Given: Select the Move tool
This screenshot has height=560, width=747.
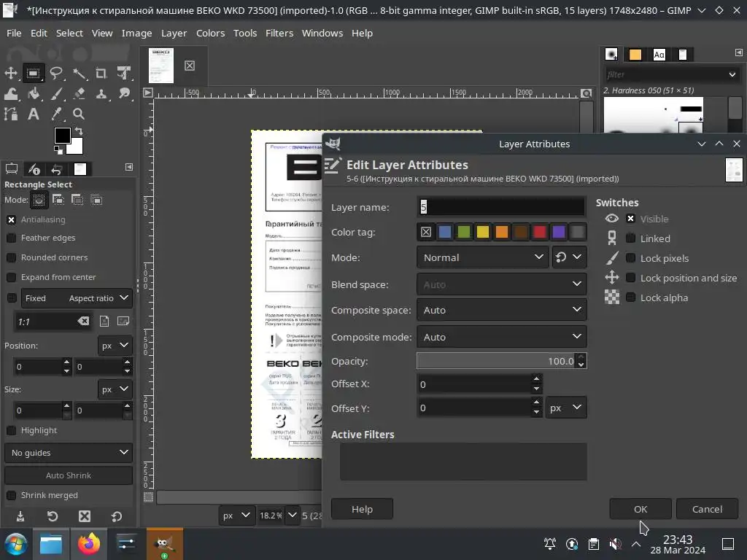Looking at the screenshot, I should pyautogui.click(x=11, y=73).
